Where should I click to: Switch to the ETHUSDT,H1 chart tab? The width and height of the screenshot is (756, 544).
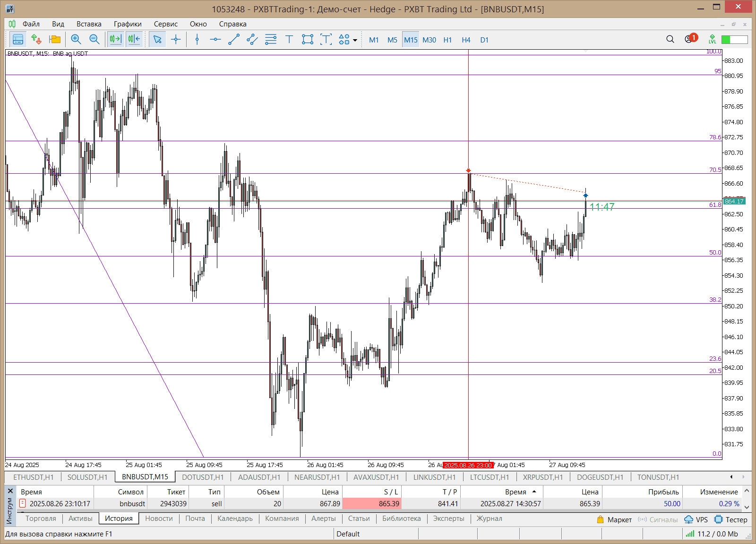coord(33,477)
